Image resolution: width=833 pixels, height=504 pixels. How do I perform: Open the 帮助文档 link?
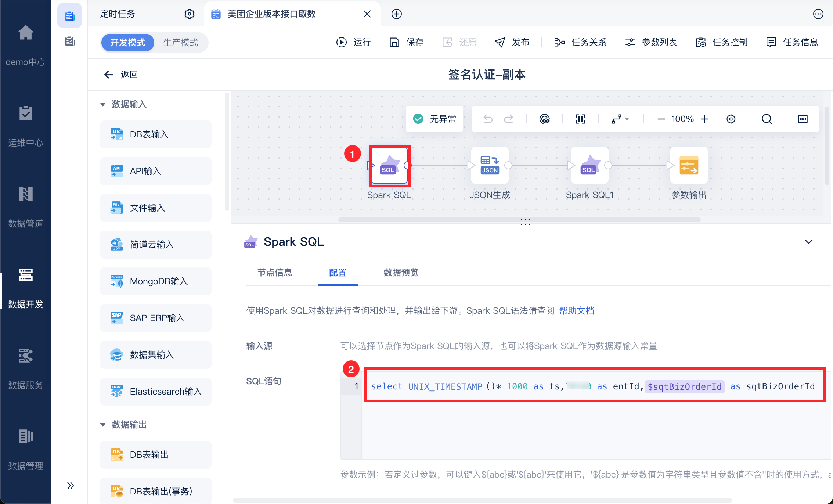point(576,311)
